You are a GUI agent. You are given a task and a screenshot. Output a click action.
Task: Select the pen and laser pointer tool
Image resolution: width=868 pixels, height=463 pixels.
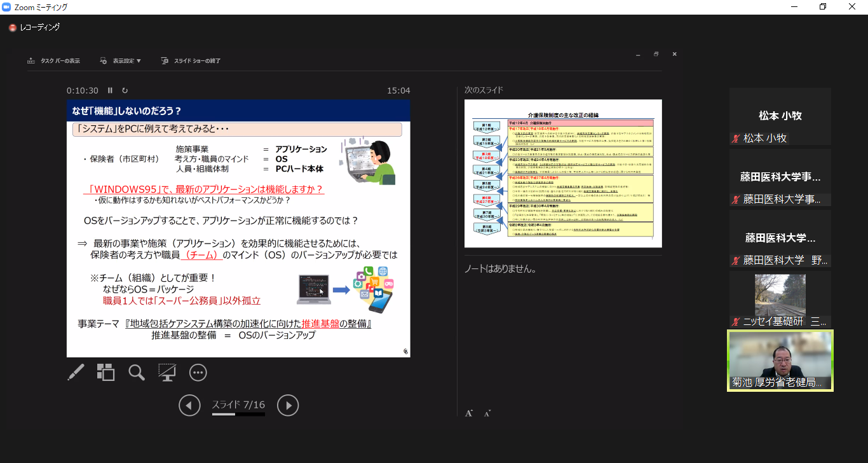coord(76,373)
